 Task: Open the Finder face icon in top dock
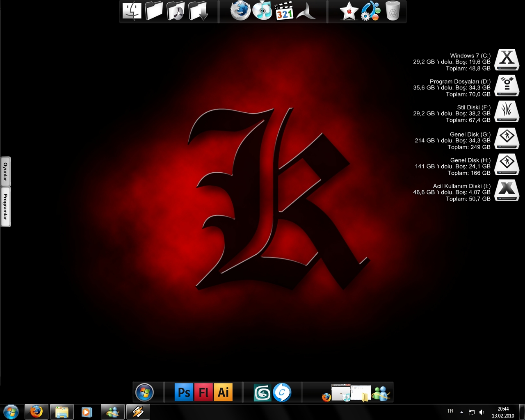click(x=132, y=11)
